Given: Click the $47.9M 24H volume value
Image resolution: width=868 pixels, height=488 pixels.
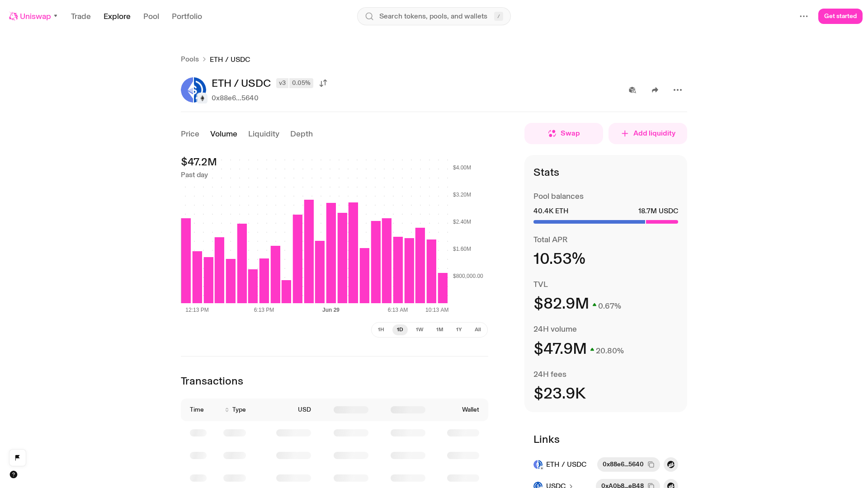Looking at the screenshot, I should tap(560, 349).
